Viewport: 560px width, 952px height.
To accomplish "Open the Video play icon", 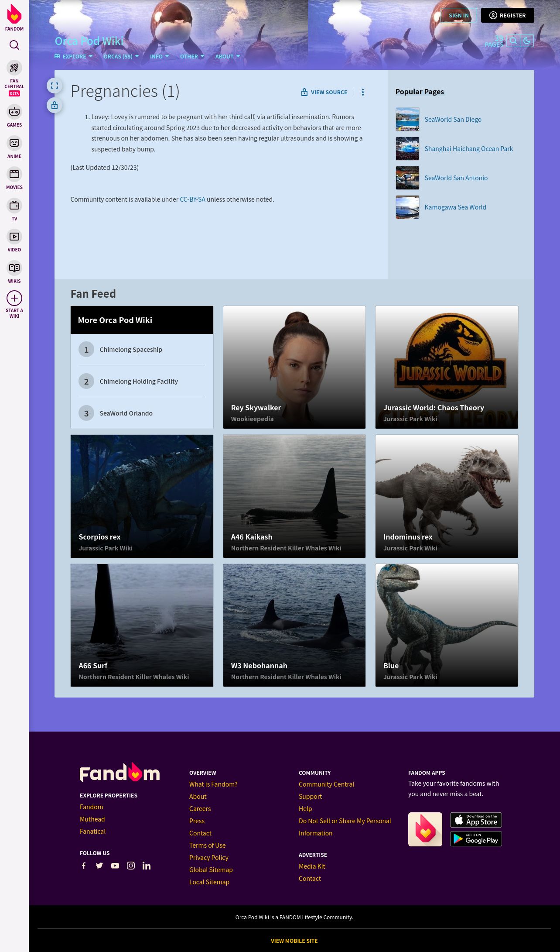I will [14, 237].
